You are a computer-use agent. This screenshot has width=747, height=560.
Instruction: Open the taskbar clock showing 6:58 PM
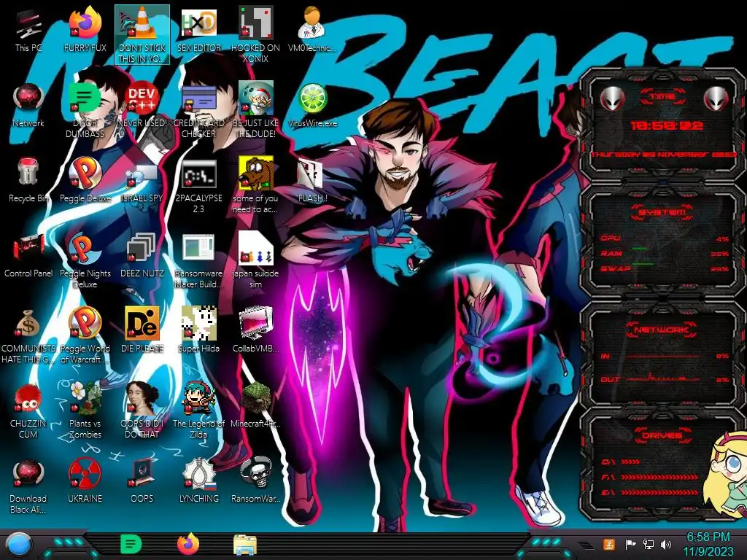pyautogui.click(x=708, y=544)
